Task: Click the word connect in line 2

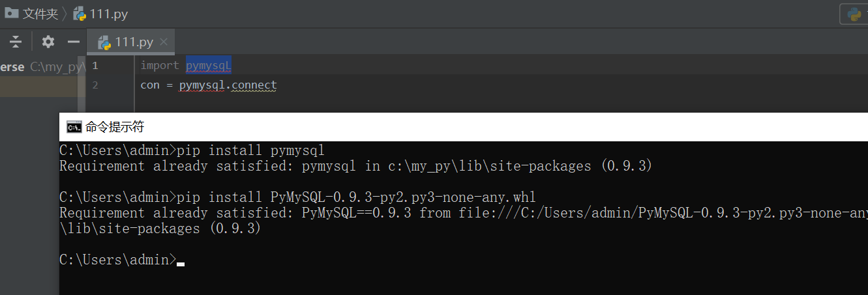Action: [254, 85]
